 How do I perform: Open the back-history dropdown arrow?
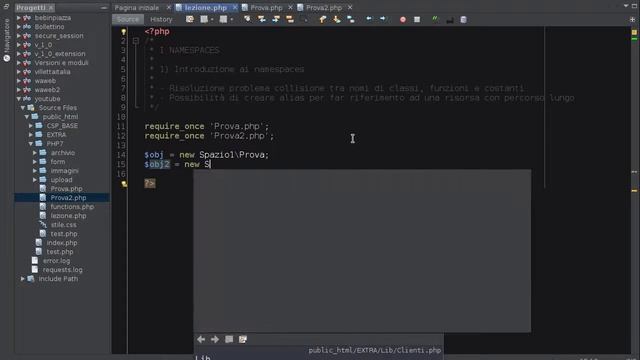click(212, 20)
